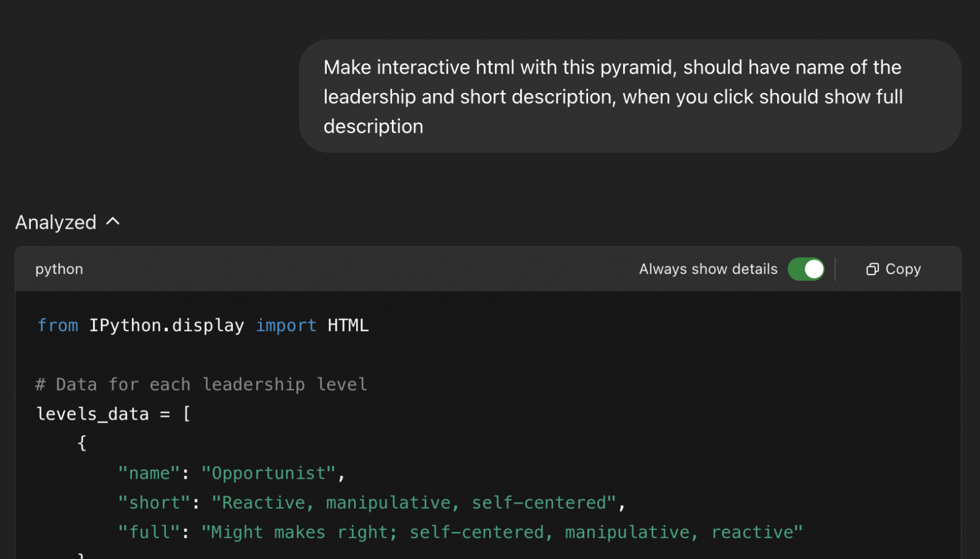Viewport: 980px width, 559px height.
Task: Click the "short" key in the code
Action: tap(154, 502)
